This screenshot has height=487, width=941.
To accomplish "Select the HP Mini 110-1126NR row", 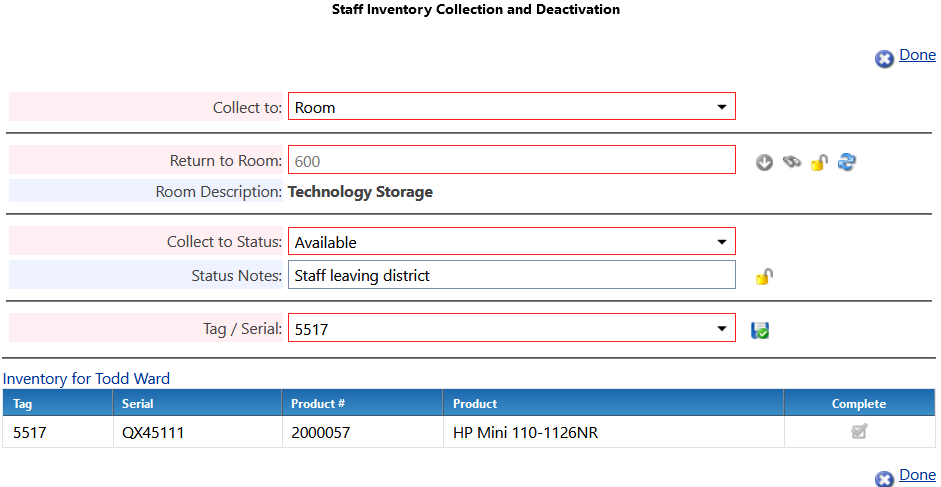I will pos(526,433).
